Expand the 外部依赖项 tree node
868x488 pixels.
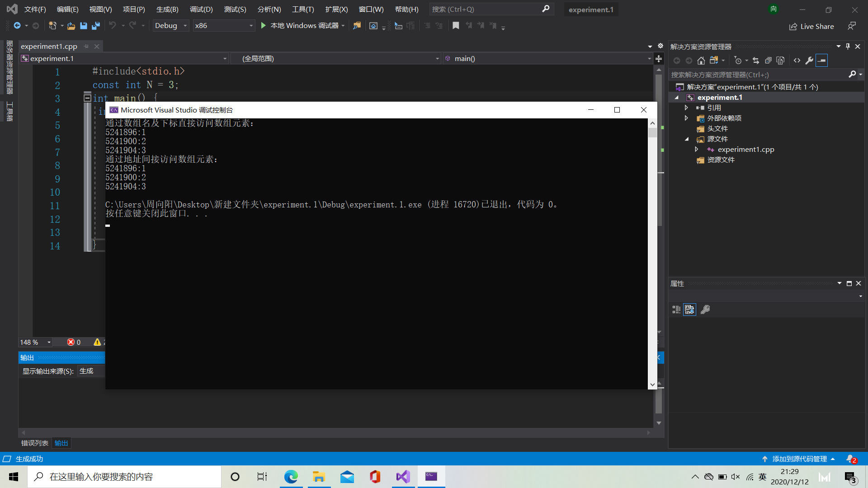(x=686, y=118)
